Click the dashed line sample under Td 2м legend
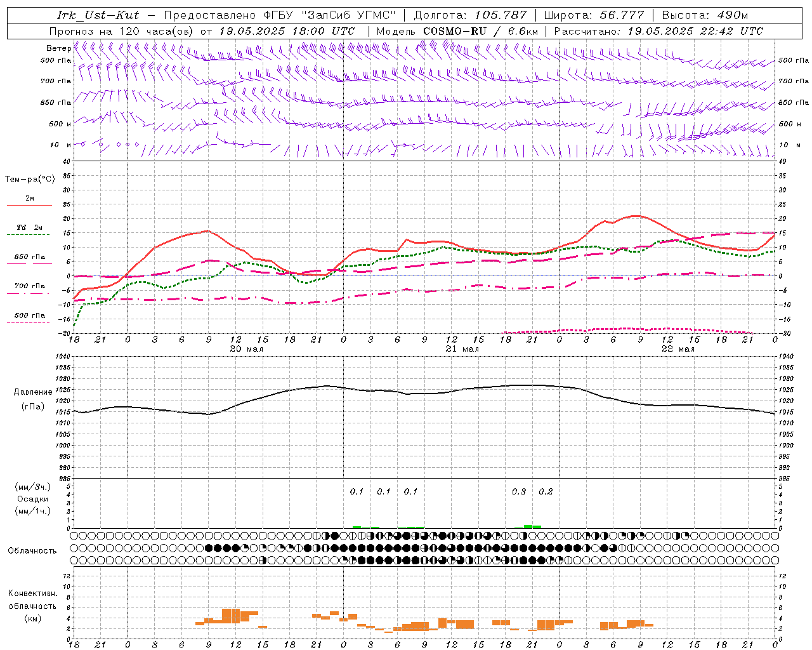 tap(28, 235)
